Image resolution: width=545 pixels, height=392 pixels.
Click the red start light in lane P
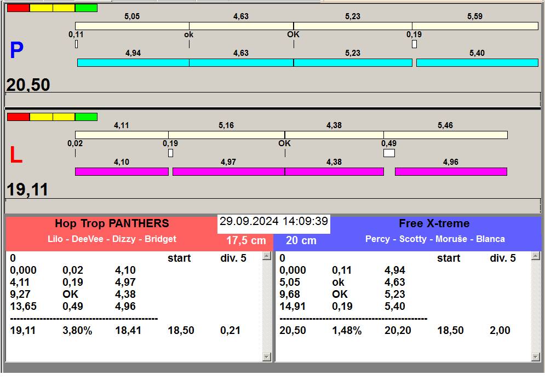point(19,8)
